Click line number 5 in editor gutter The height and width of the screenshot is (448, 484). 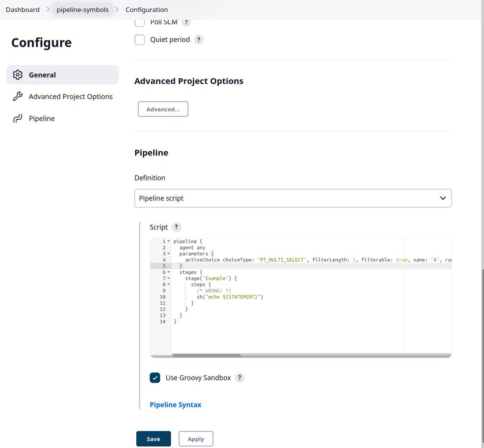(164, 266)
